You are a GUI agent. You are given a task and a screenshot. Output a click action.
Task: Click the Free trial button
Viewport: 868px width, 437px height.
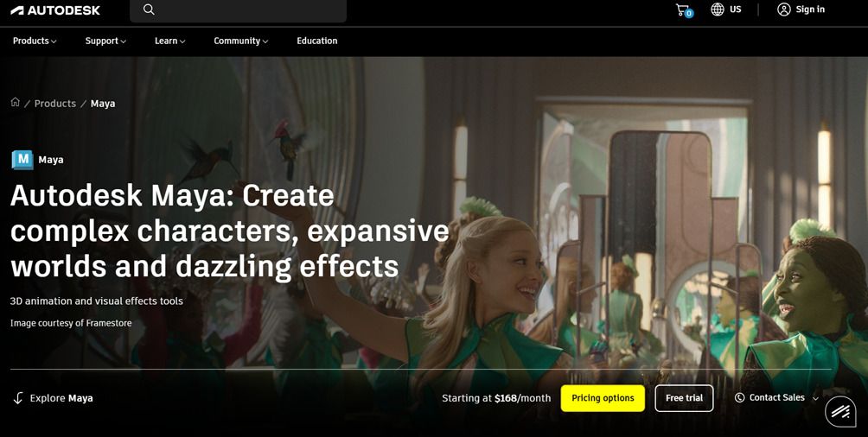pyautogui.click(x=684, y=398)
